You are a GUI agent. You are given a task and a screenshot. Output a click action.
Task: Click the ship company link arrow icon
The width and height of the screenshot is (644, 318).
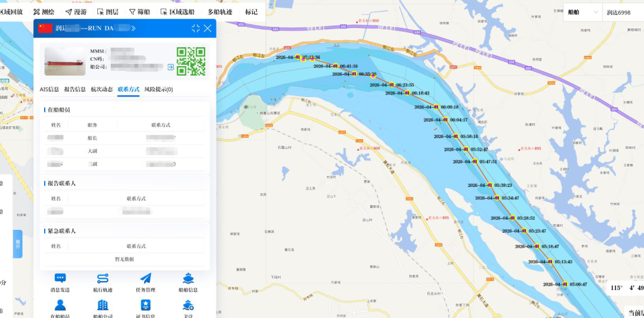coord(171,67)
